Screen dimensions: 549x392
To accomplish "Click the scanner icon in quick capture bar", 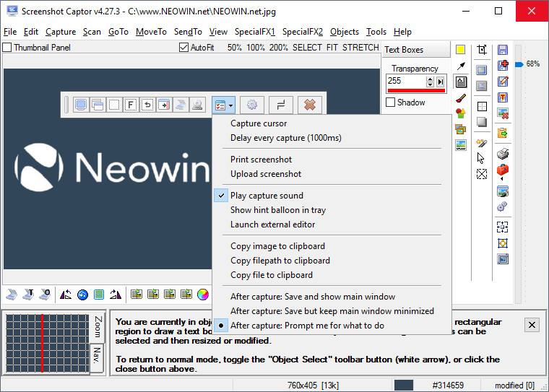I will coord(181,105).
